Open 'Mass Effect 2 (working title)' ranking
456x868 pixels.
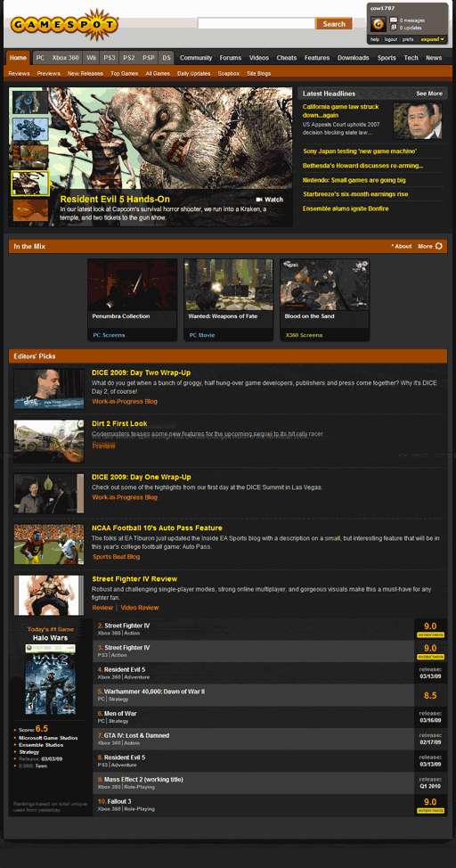click(142, 780)
